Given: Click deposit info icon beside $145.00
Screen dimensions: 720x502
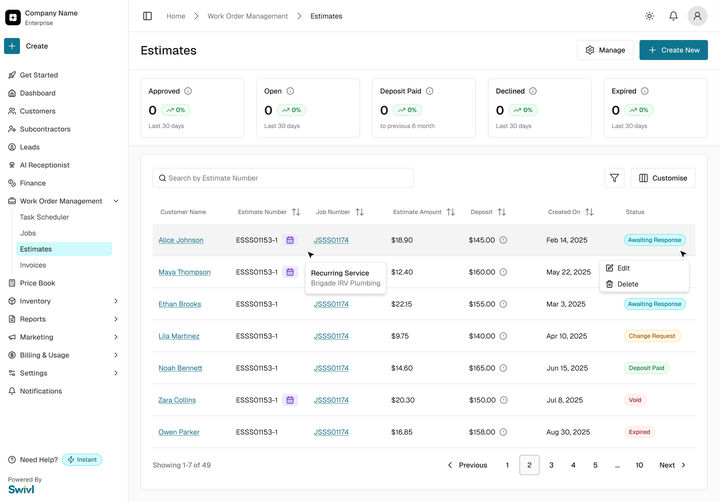Looking at the screenshot, I should (x=503, y=240).
